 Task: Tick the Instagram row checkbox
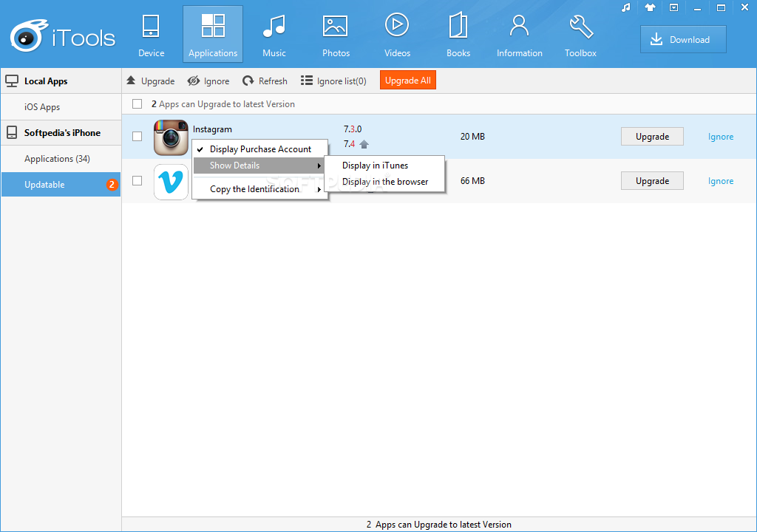[x=137, y=137]
